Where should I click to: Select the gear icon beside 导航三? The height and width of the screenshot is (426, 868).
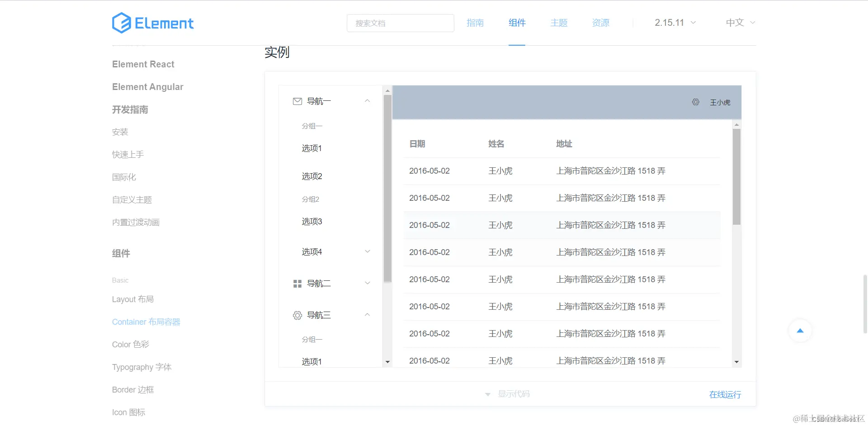[297, 315]
